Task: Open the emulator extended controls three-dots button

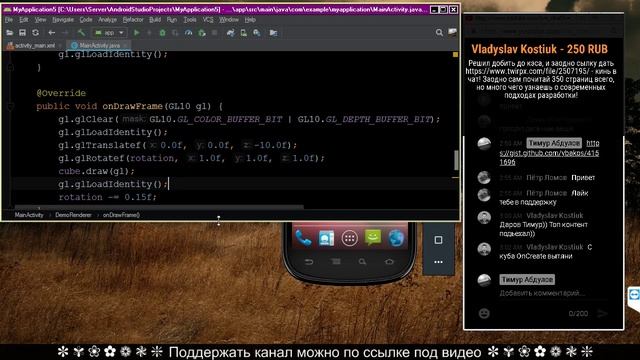Action: point(438,262)
